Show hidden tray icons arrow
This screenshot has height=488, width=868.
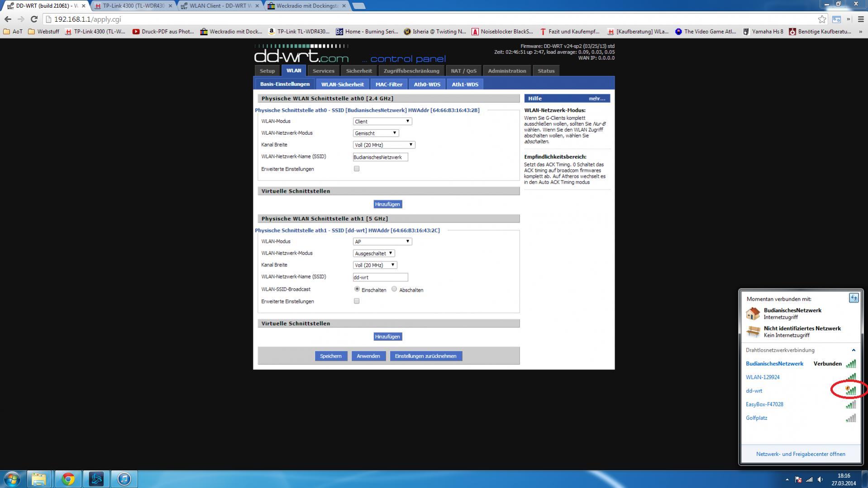787,479
